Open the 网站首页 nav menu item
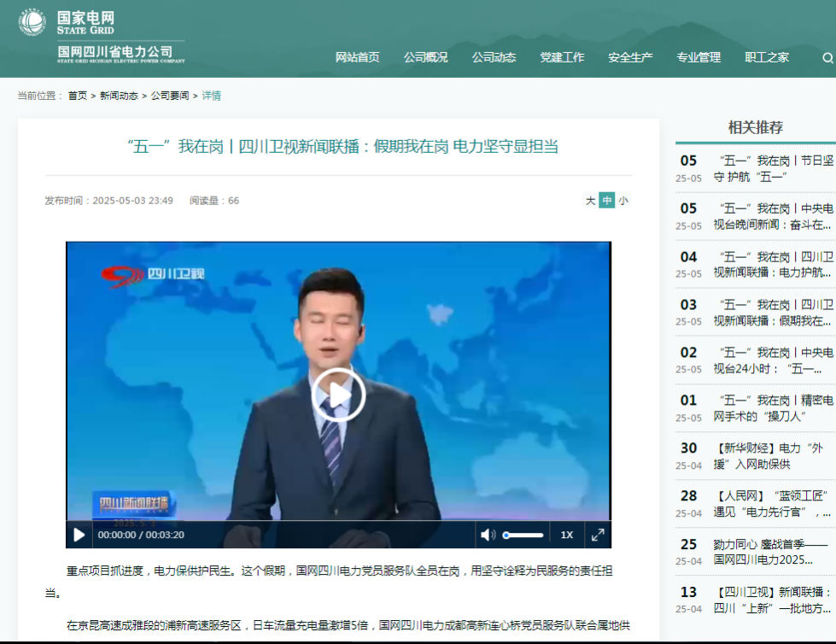836x644 pixels. coord(357,57)
